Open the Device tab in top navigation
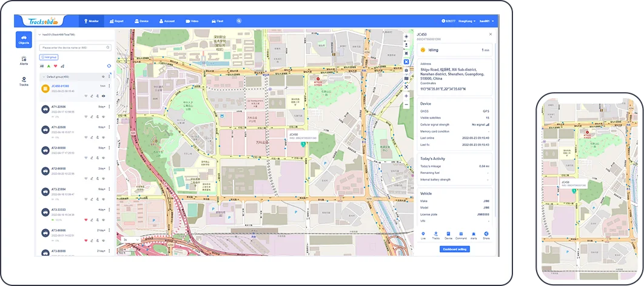The height and width of the screenshot is (286, 644). [x=141, y=21]
